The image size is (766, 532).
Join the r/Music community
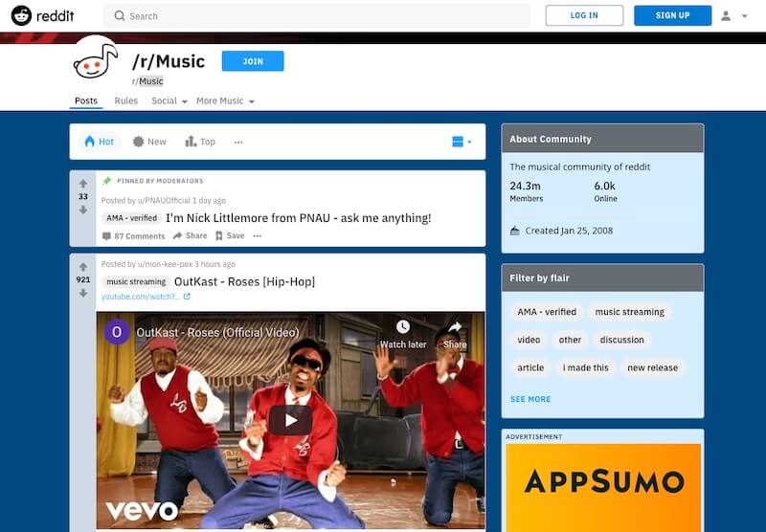(x=253, y=61)
